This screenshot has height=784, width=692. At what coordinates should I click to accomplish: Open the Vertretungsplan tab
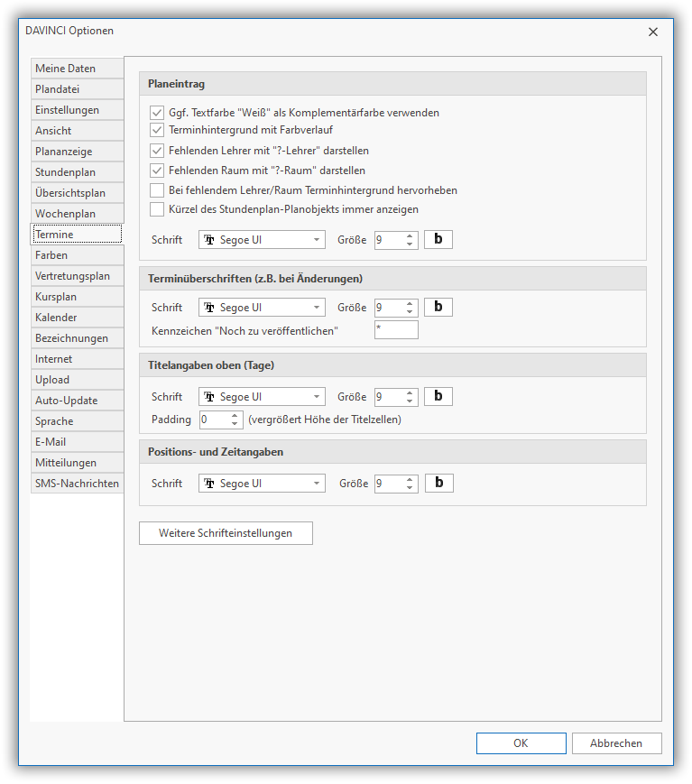coord(77,276)
